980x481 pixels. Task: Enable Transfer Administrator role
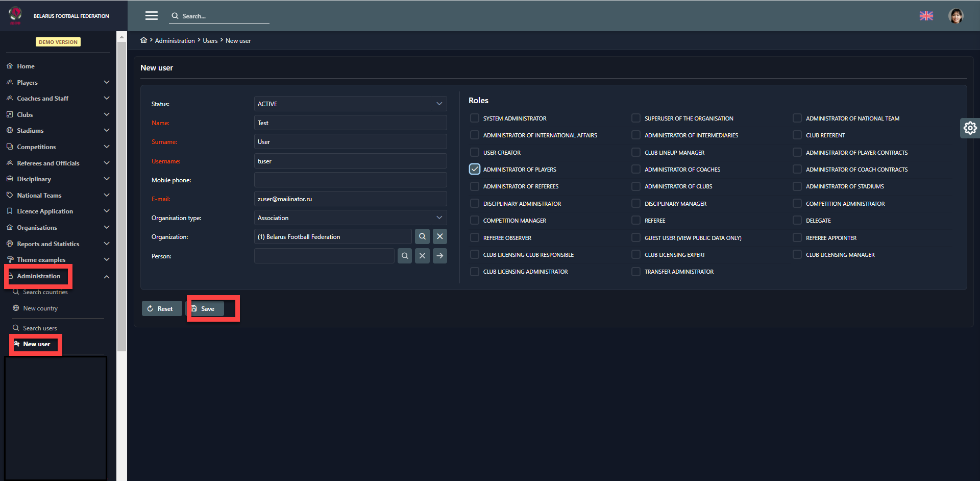(x=636, y=272)
